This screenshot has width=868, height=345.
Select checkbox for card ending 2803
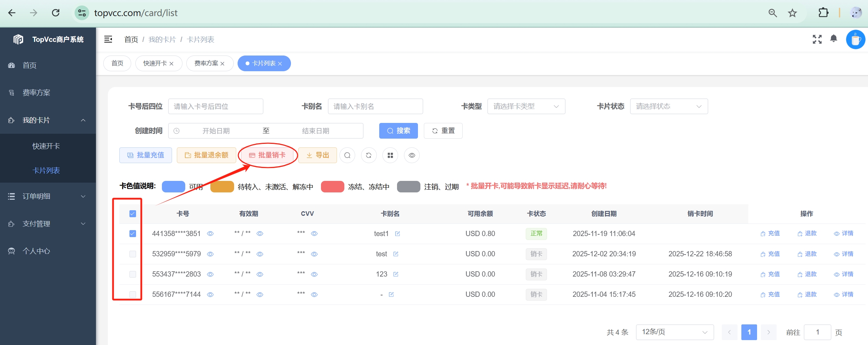pyautogui.click(x=133, y=274)
